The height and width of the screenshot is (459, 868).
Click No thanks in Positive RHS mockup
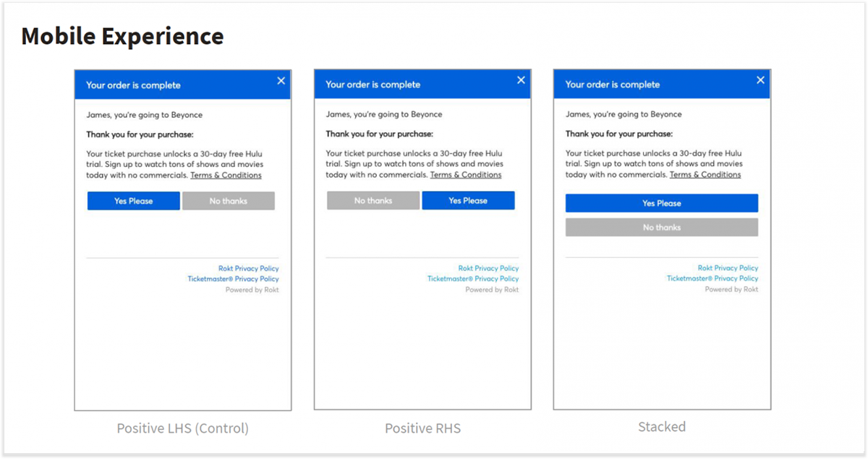click(x=373, y=200)
